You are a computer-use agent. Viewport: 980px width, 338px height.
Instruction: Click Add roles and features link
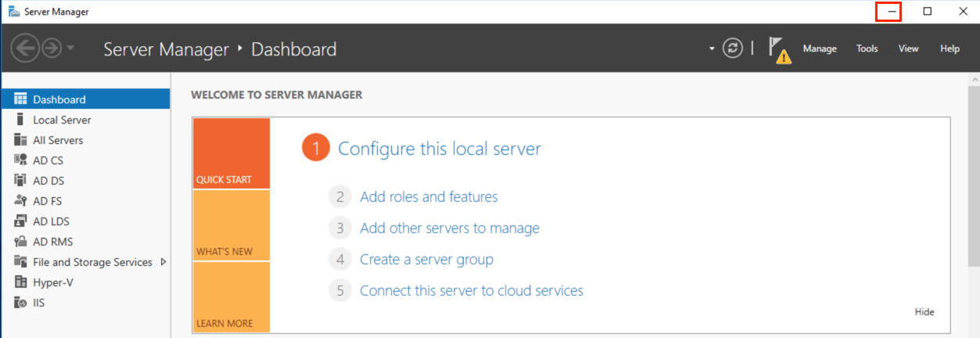(429, 197)
